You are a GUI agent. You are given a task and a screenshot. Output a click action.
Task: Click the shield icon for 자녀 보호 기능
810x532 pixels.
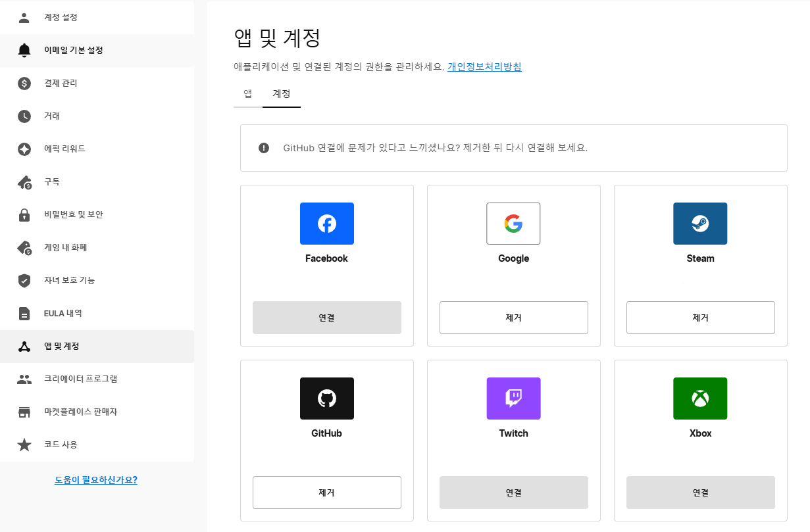24,281
